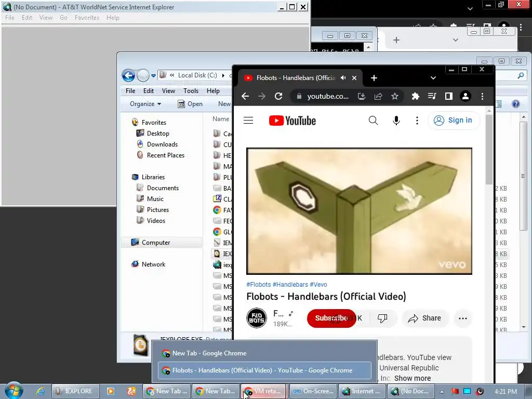Image resolution: width=532 pixels, height=399 pixels.
Task: Open the Organize dropdown in Explorer
Action: click(145, 104)
